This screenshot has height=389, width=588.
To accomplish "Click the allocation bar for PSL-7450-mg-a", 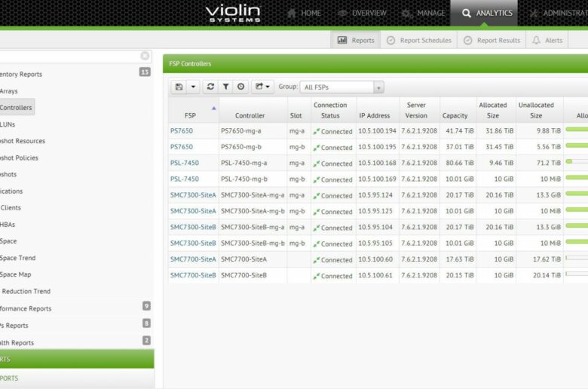I will click(577, 161).
